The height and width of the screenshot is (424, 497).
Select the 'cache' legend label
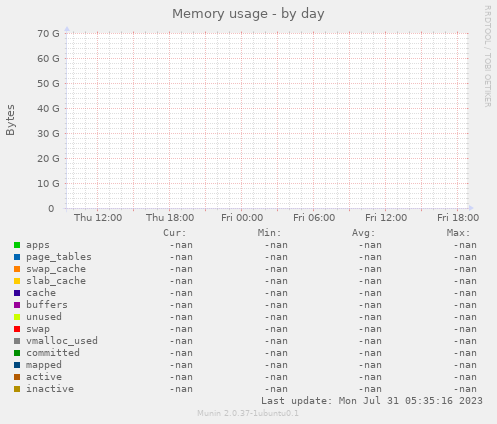pos(41,293)
